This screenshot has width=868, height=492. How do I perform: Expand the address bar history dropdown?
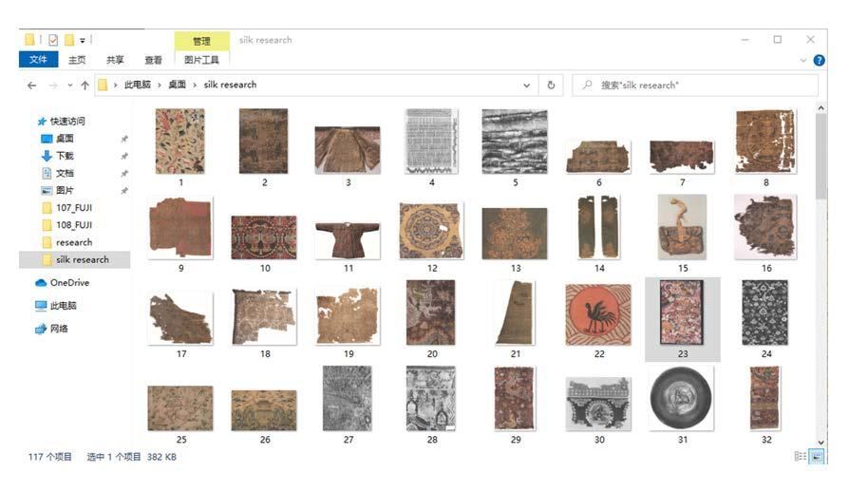tap(526, 85)
